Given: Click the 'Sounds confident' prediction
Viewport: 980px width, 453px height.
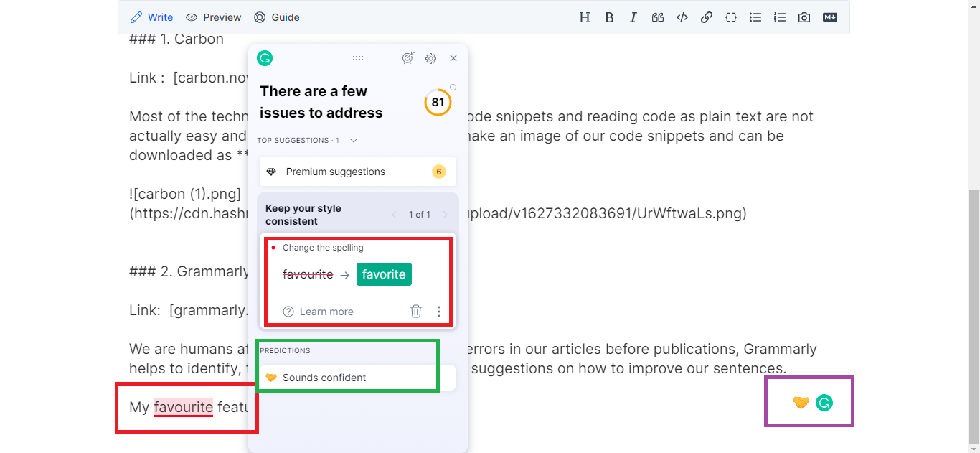Looking at the screenshot, I should click(x=358, y=378).
